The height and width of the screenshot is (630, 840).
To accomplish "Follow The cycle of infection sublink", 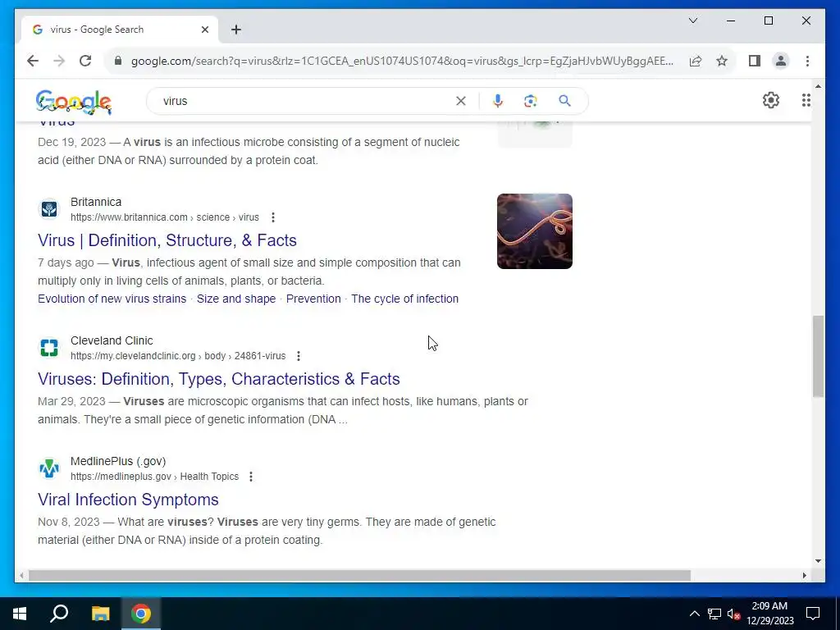I will (405, 299).
